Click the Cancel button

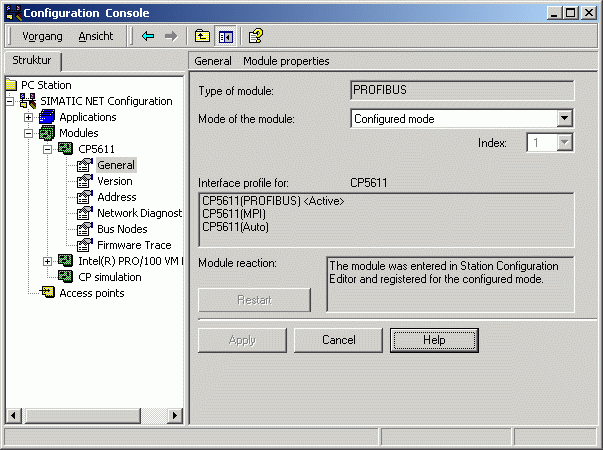click(338, 340)
